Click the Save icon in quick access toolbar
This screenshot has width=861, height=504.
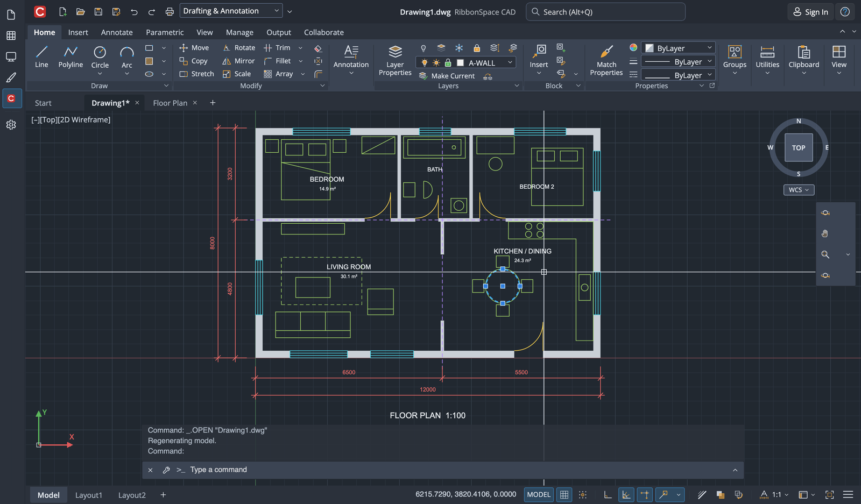tap(98, 11)
